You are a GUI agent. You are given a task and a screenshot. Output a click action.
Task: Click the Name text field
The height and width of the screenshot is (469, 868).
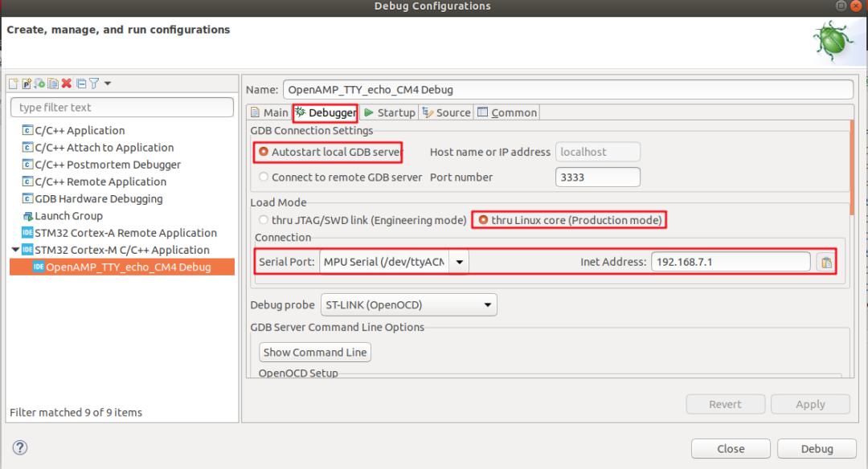[x=568, y=90]
